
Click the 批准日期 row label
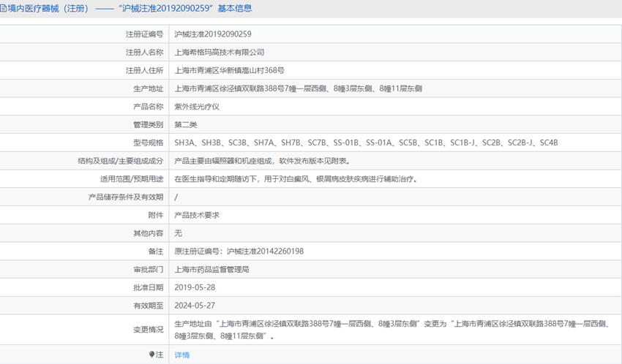click(x=148, y=287)
